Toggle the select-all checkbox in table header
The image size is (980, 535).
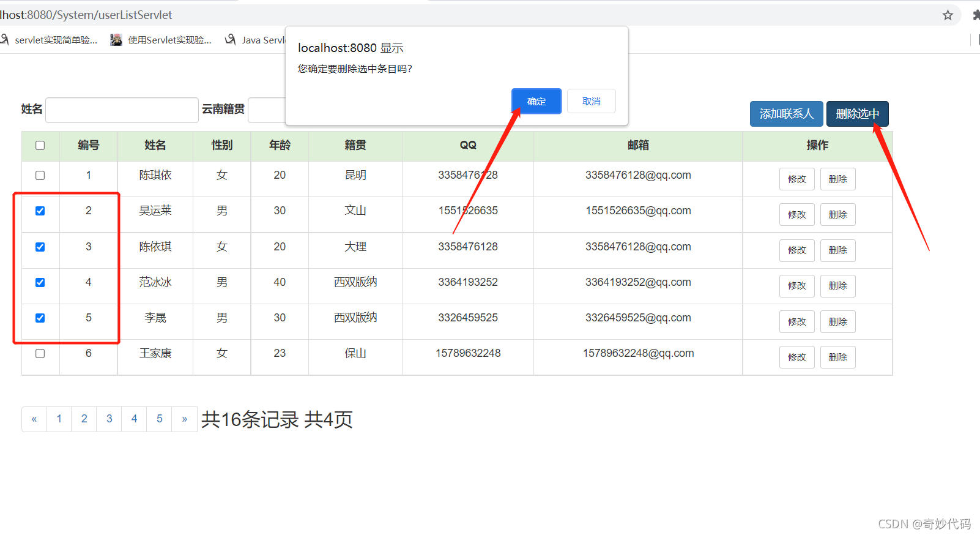[x=40, y=146]
